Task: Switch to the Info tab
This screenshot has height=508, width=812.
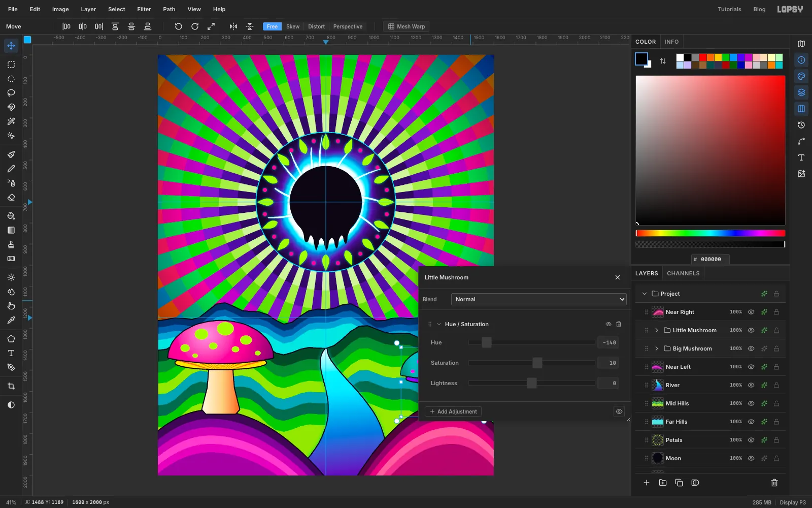Action: (x=671, y=42)
